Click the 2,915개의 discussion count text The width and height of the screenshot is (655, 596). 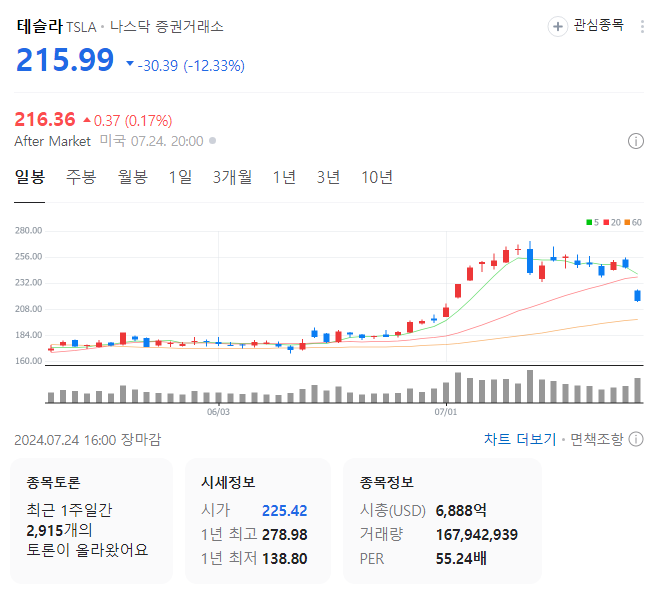[59, 530]
